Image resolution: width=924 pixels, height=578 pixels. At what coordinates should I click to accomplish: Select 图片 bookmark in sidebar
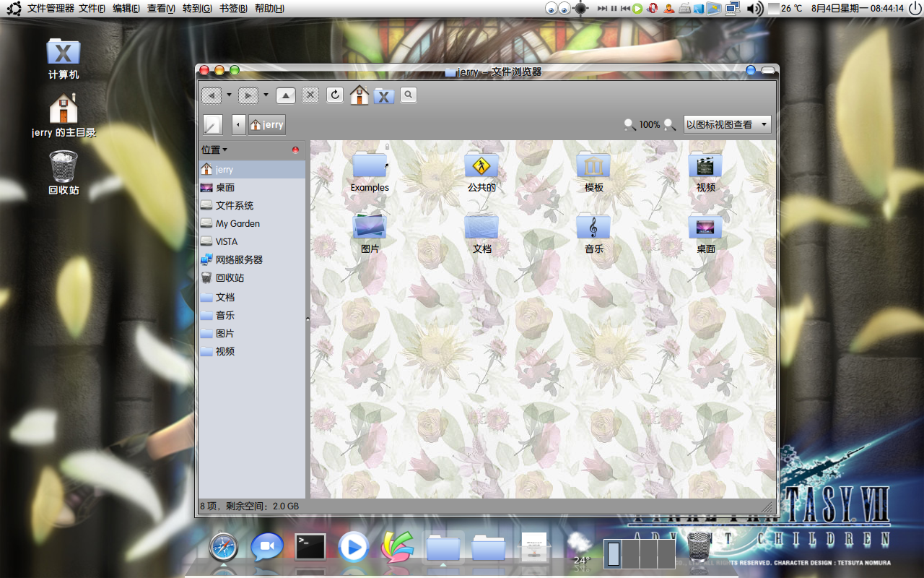tap(252, 333)
